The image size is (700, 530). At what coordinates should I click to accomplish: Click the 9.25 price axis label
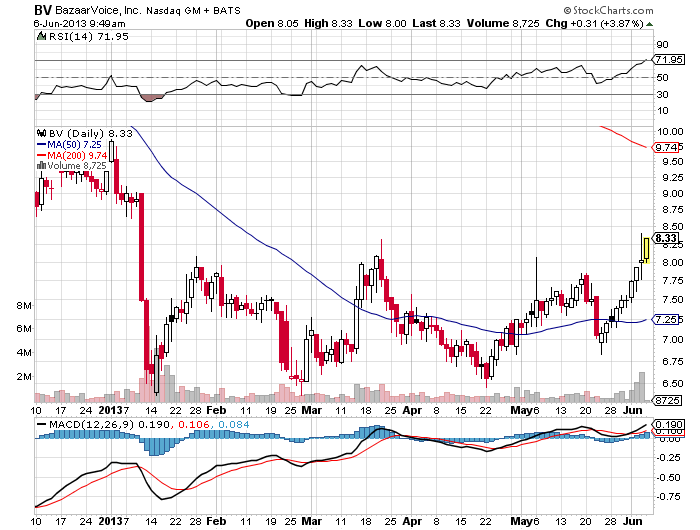pyautogui.click(x=673, y=178)
